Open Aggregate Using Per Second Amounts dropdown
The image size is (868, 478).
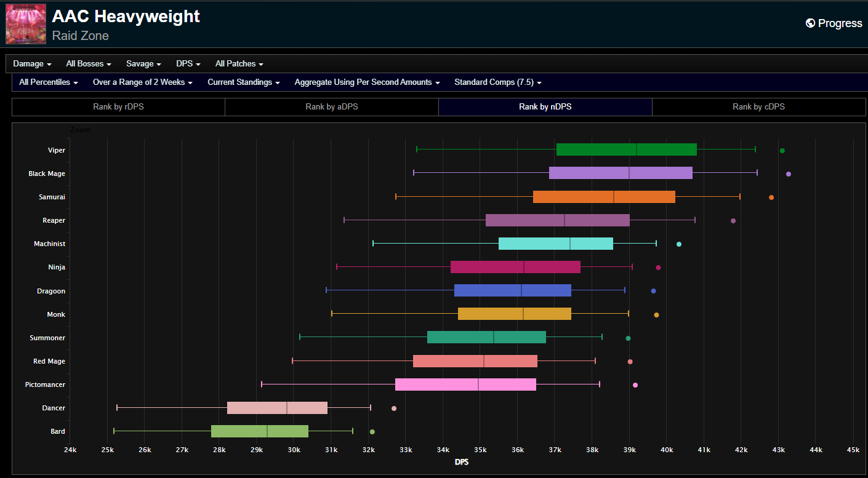coord(368,82)
